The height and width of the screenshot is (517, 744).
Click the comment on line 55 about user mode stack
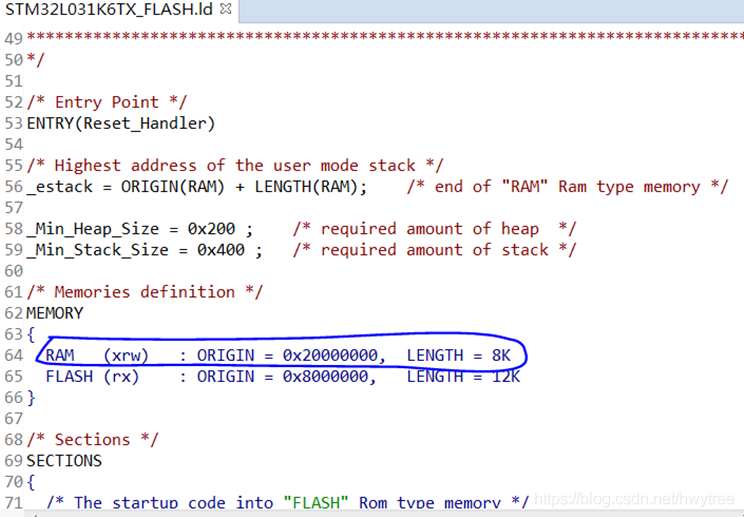tap(235, 166)
